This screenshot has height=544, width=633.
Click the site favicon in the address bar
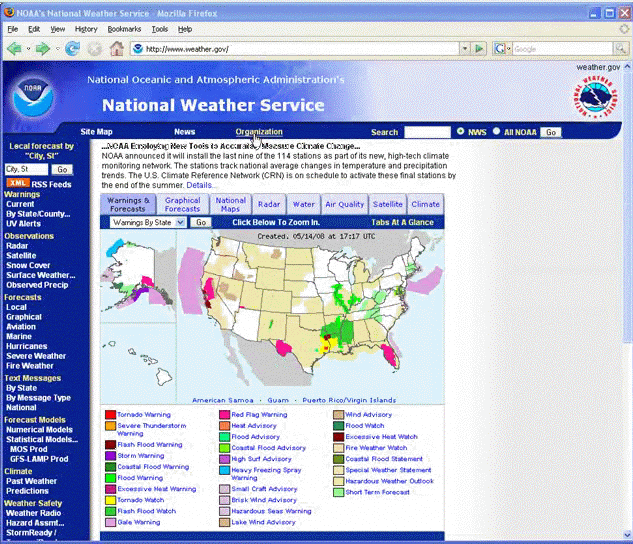click(x=138, y=49)
